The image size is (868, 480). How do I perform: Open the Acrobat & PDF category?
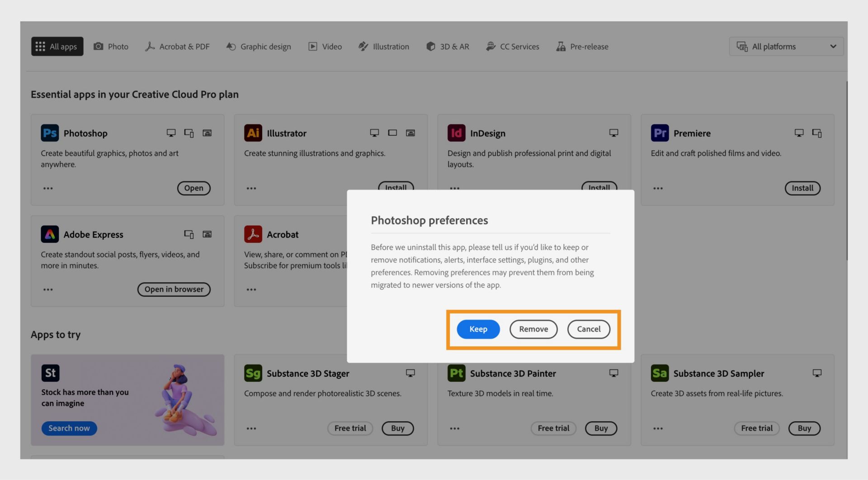177,46
